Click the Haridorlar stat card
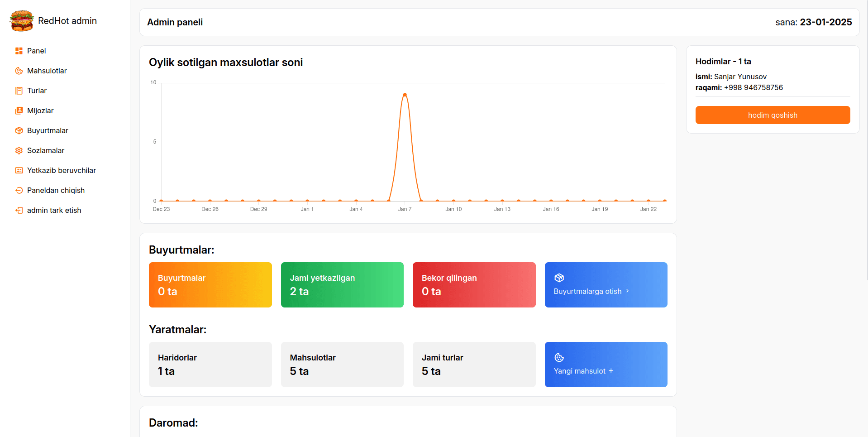The height and width of the screenshot is (437, 868). click(210, 365)
